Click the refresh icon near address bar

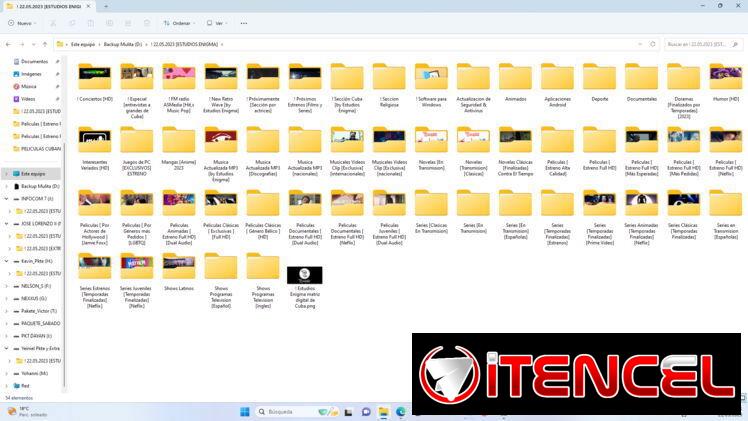tap(653, 44)
